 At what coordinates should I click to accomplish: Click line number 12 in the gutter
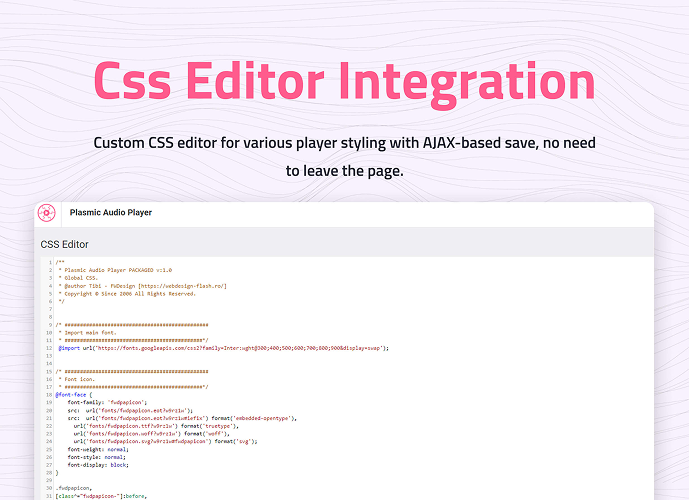pyautogui.click(x=49, y=348)
